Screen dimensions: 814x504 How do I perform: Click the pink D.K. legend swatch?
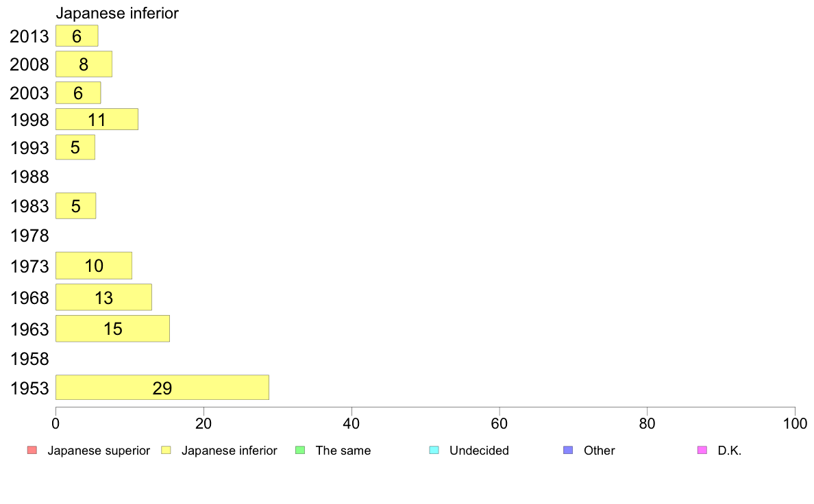pos(702,450)
